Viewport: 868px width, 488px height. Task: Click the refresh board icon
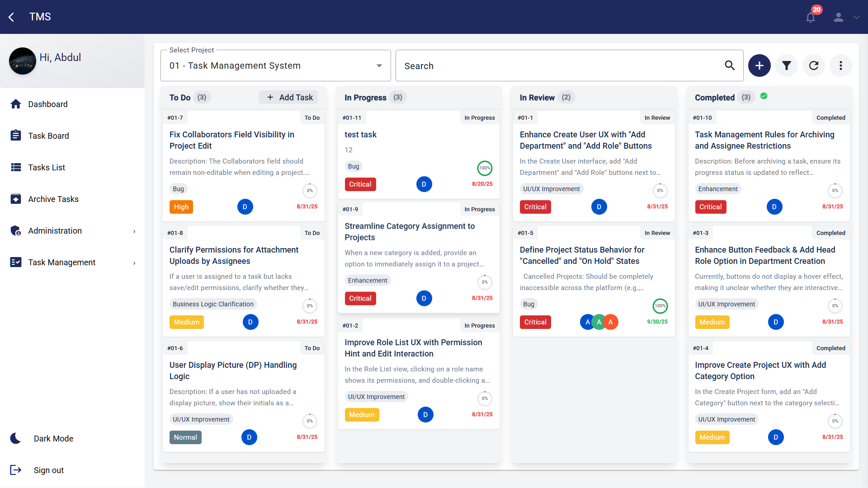click(814, 66)
